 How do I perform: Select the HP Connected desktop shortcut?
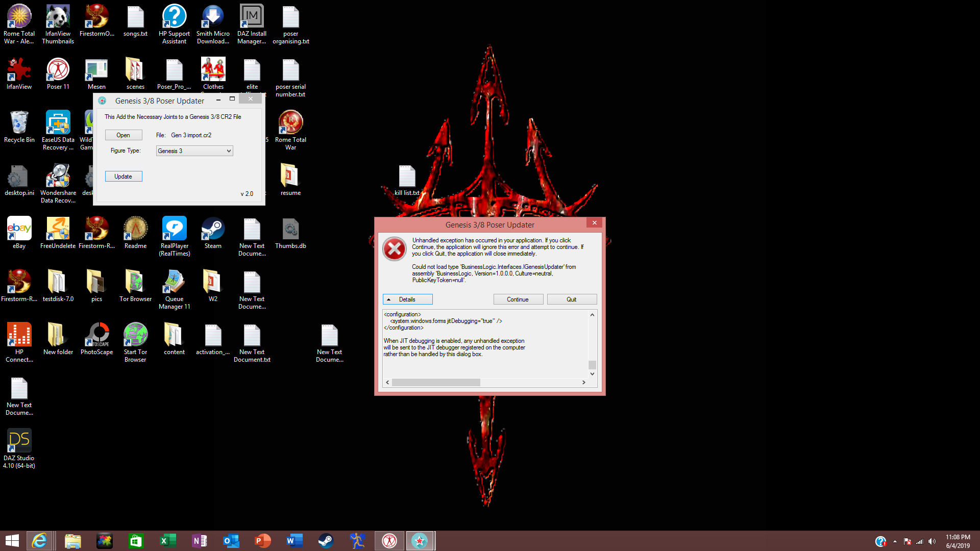(19, 342)
